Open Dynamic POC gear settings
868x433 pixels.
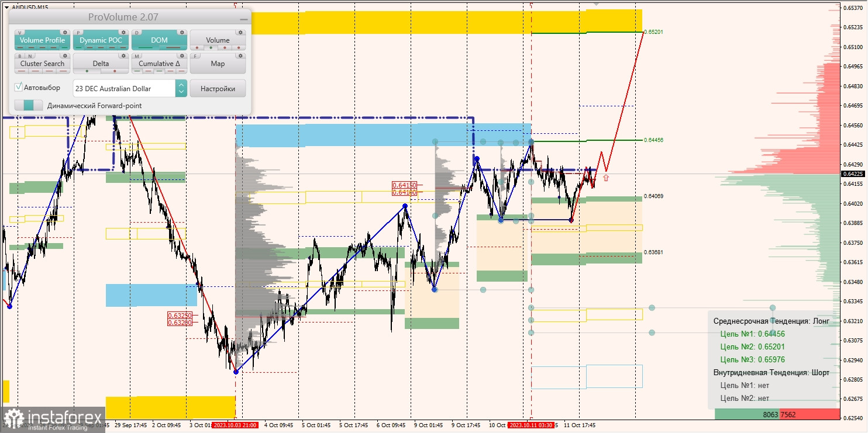tap(123, 33)
